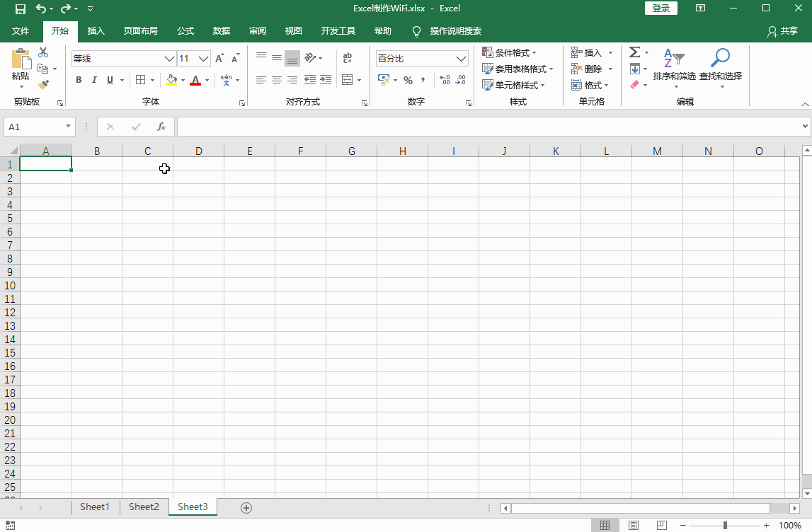Open the 插入 cells insert dropdown arrow
Viewport: 812px width, 532px height.
coord(610,53)
